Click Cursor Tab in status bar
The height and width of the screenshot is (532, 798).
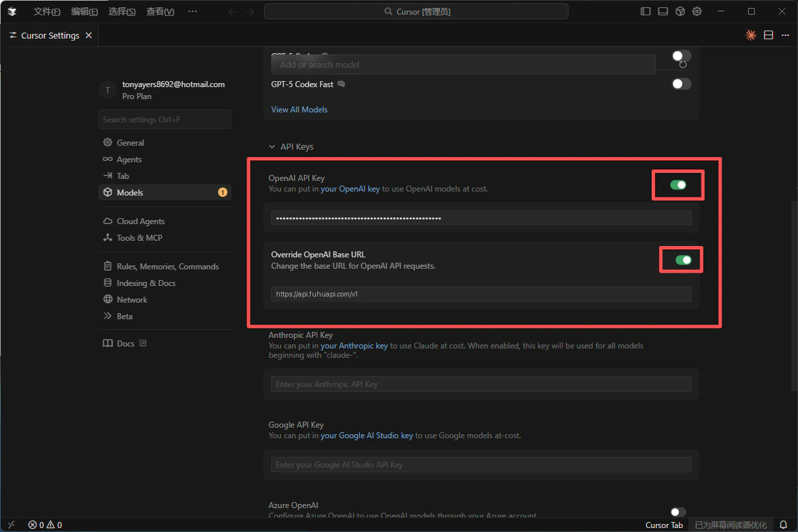click(x=664, y=525)
